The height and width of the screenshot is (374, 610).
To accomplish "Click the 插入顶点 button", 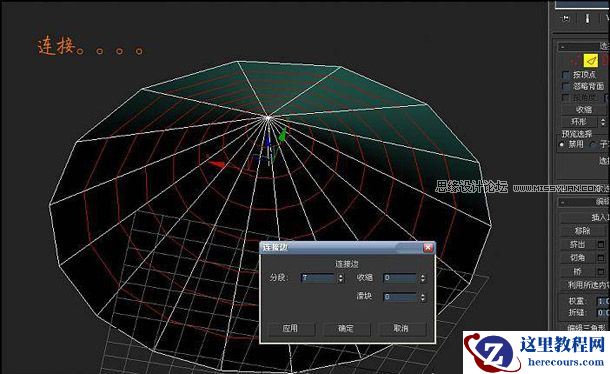I will click(x=585, y=217).
